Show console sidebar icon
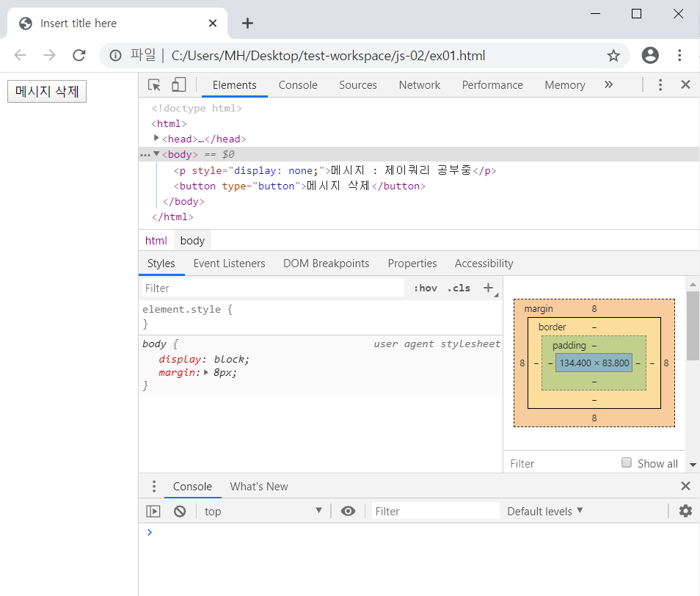 click(x=153, y=511)
